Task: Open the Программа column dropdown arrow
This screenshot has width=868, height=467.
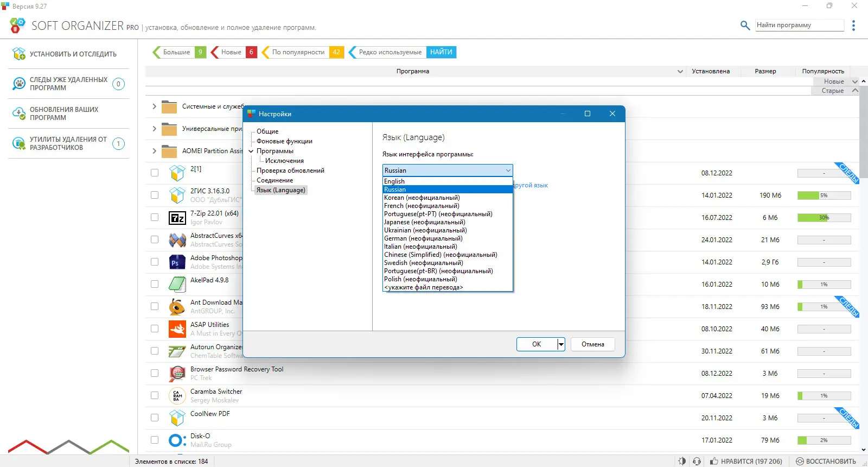Action: click(680, 71)
